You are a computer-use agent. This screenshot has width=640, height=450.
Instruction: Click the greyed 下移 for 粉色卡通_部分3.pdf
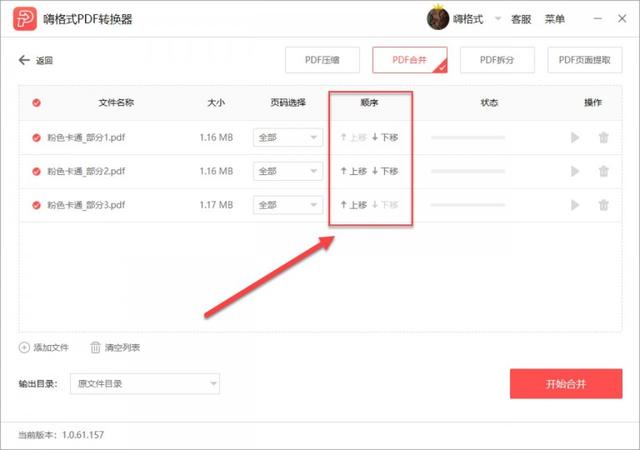[x=385, y=205]
